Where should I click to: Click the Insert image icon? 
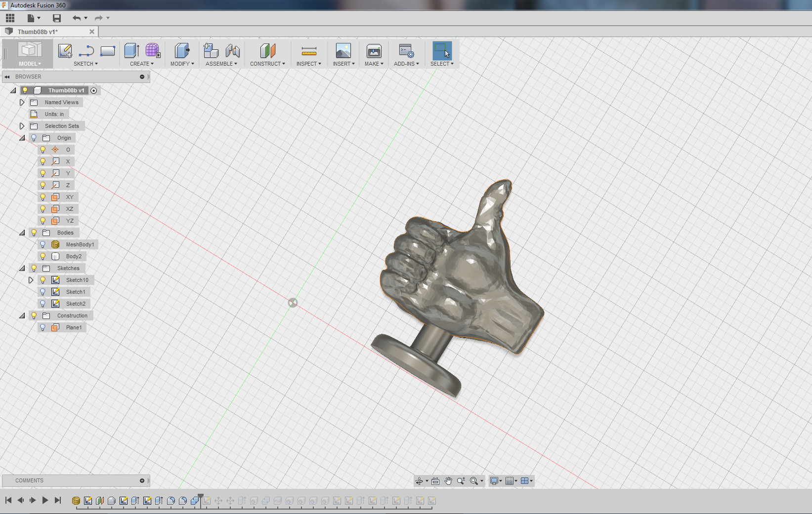(343, 51)
